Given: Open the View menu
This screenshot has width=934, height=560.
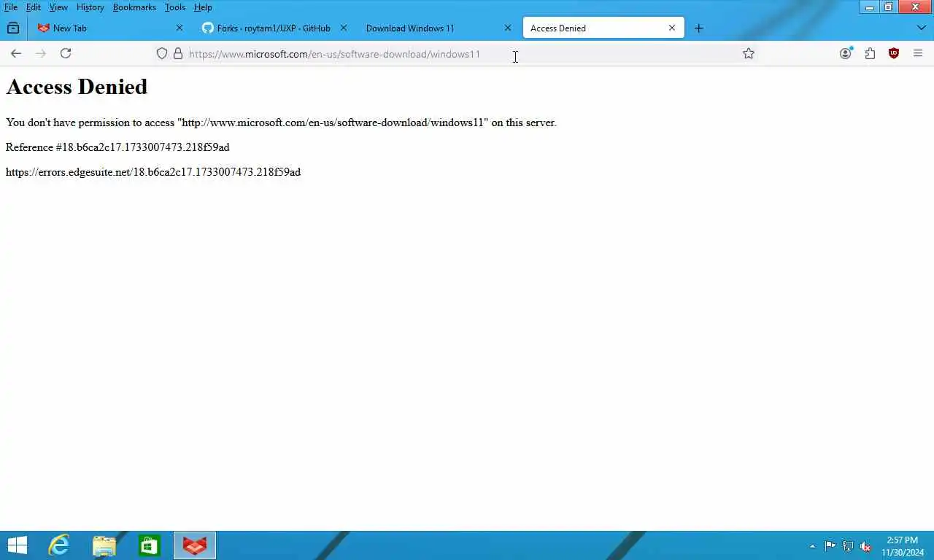Looking at the screenshot, I should point(58,7).
